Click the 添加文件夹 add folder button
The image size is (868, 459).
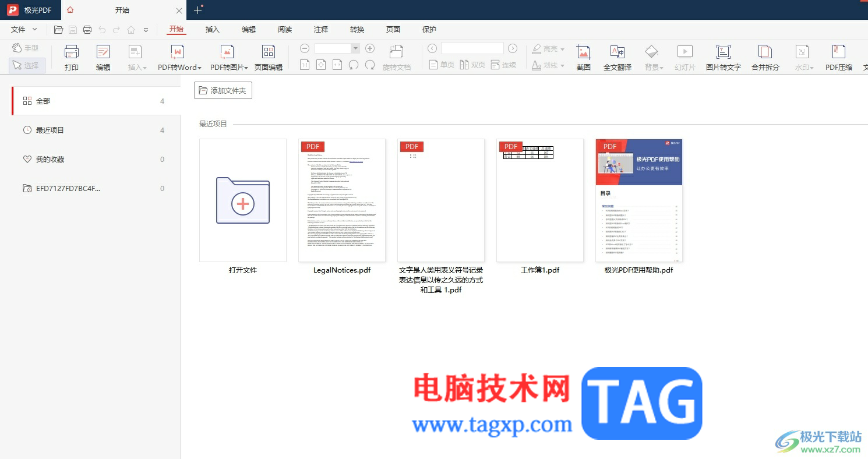[x=223, y=90]
